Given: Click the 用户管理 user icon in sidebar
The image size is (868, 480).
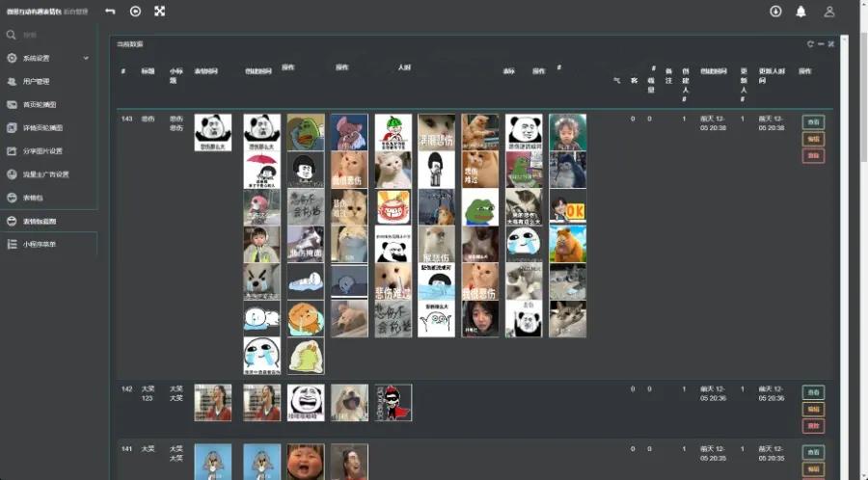Looking at the screenshot, I should (x=12, y=81).
